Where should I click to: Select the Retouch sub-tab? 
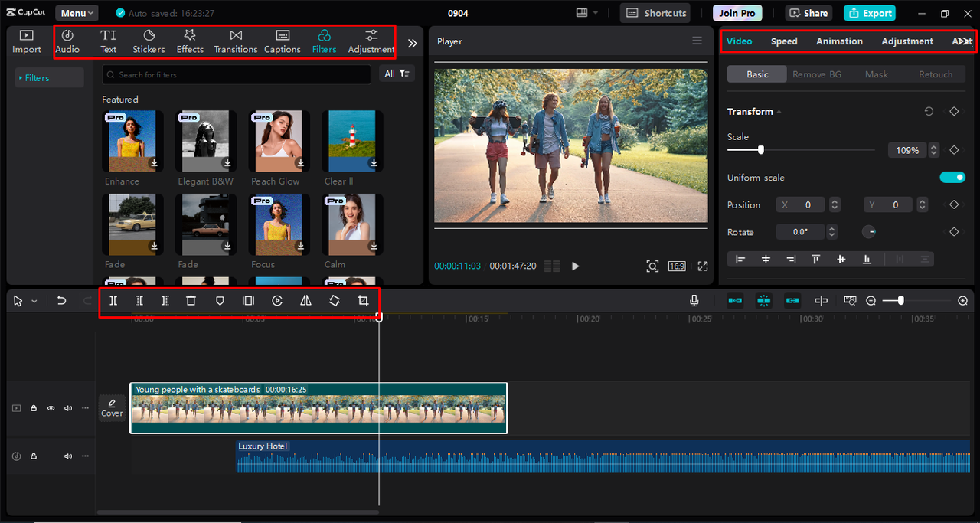tap(936, 74)
